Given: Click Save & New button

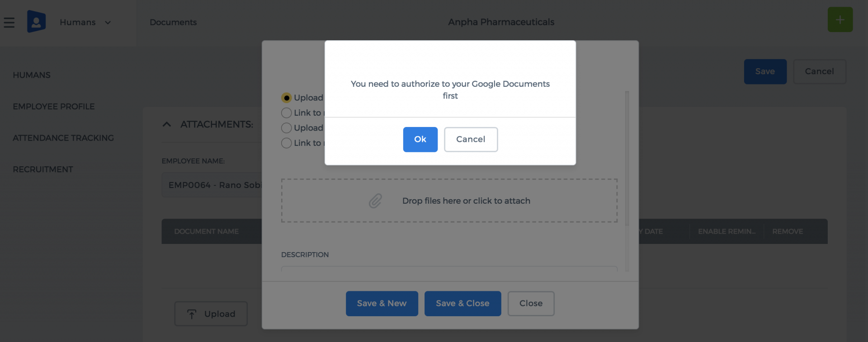Looking at the screenshot, I should coord(382,304).
